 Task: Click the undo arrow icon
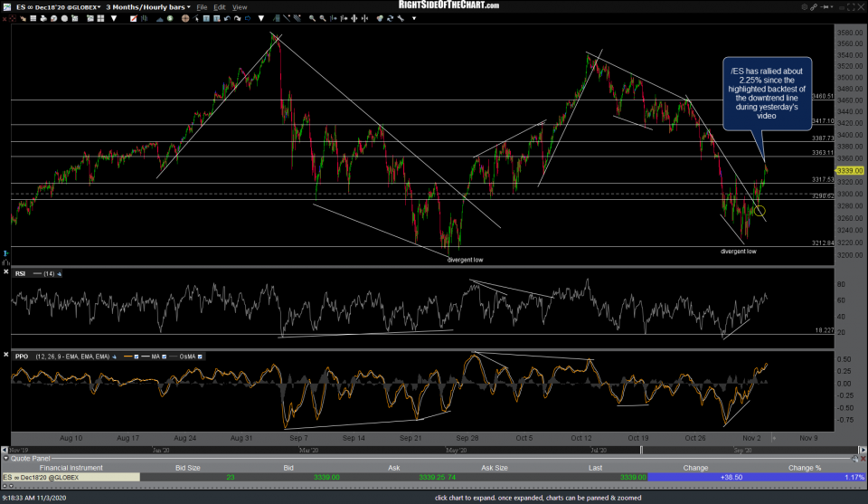(x=227, y=18)
